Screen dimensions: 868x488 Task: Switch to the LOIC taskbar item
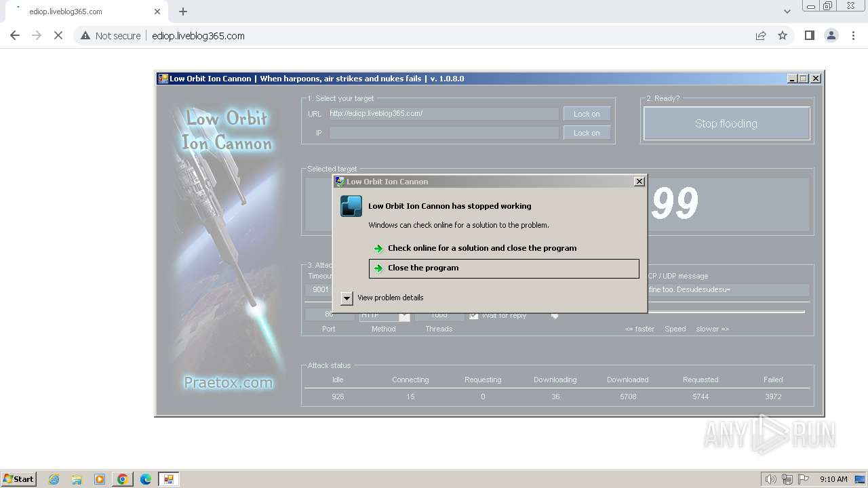pyautogui.click(x=168, y=479)
